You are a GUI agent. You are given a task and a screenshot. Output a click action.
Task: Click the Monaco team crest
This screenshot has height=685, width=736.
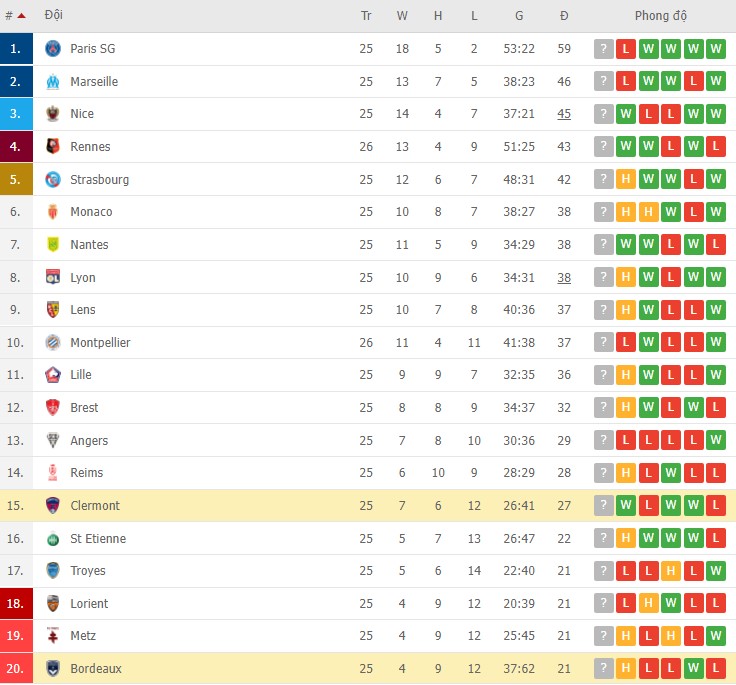tap(53, 212)
